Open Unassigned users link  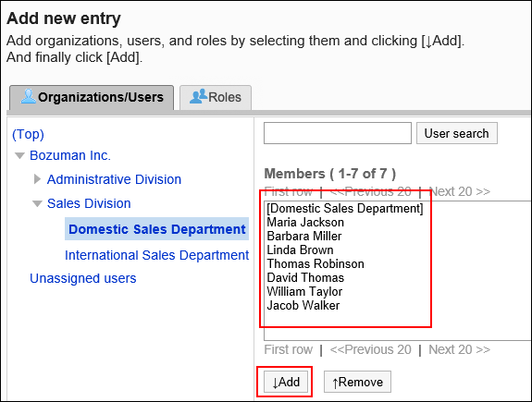(x=83, y=278)
